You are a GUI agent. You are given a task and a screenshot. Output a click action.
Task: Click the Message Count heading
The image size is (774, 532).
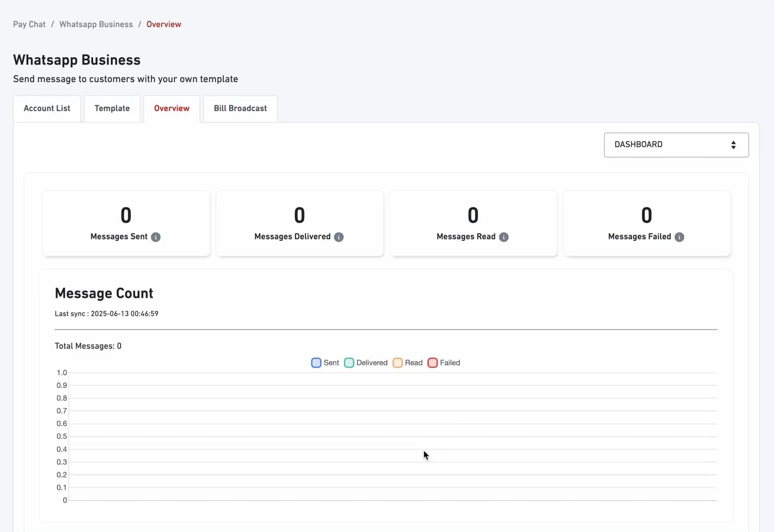pos(104,293)
